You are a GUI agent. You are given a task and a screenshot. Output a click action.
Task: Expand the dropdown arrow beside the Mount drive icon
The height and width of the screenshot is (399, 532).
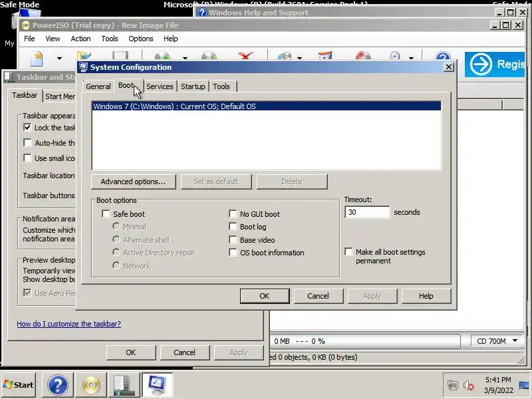pyautogui.click(x=411, y=58)
